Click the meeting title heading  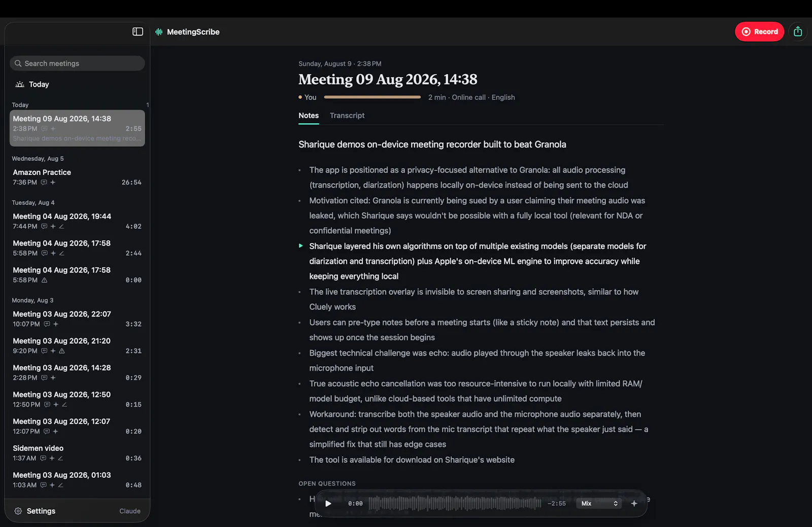(x=388, y=79)
